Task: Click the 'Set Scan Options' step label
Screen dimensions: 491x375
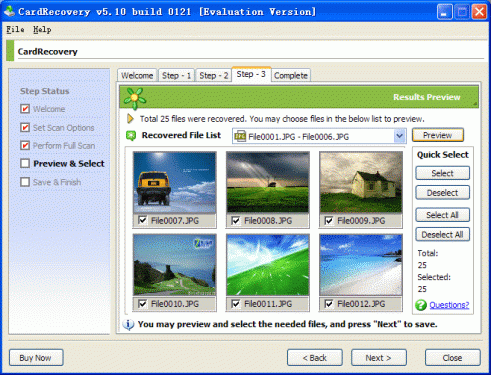Action: coord(63,128)
